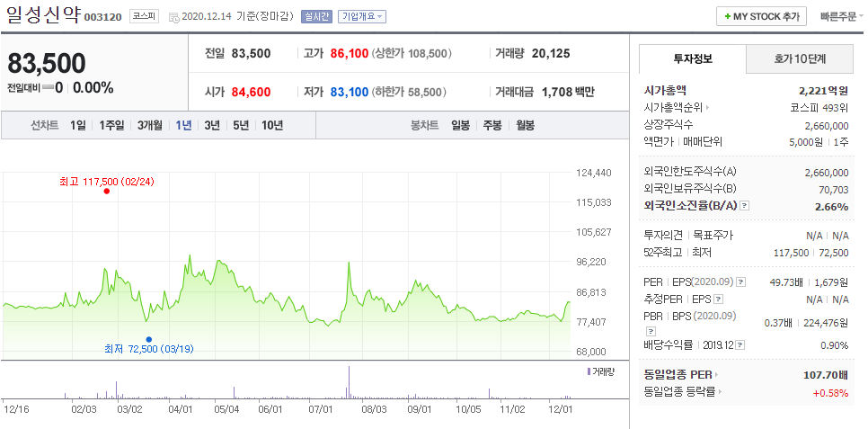Switch to the 투자정보 tab

693,58
